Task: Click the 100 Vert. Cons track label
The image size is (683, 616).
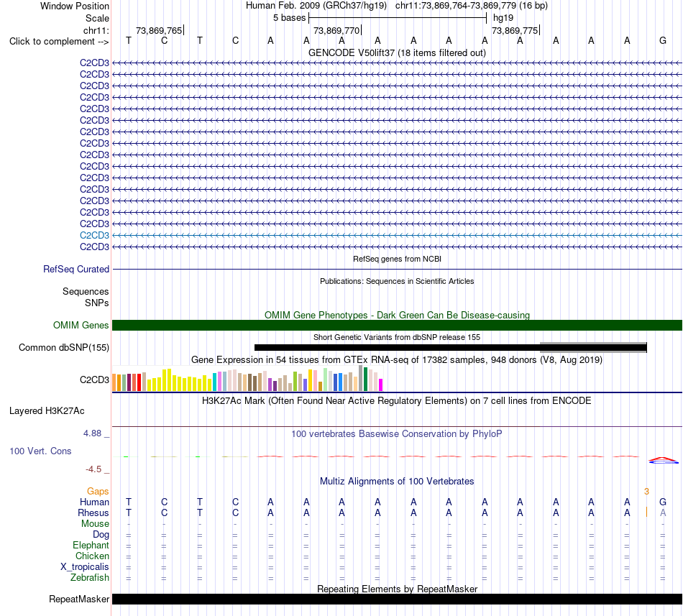Action: point(40,451)
